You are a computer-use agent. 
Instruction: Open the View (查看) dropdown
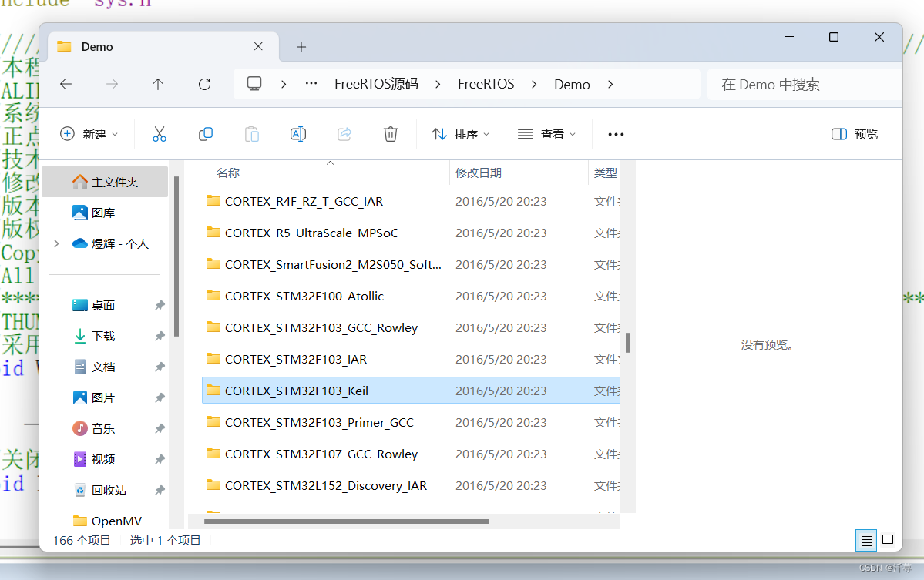pyautogui.click(x=546, y=134)
